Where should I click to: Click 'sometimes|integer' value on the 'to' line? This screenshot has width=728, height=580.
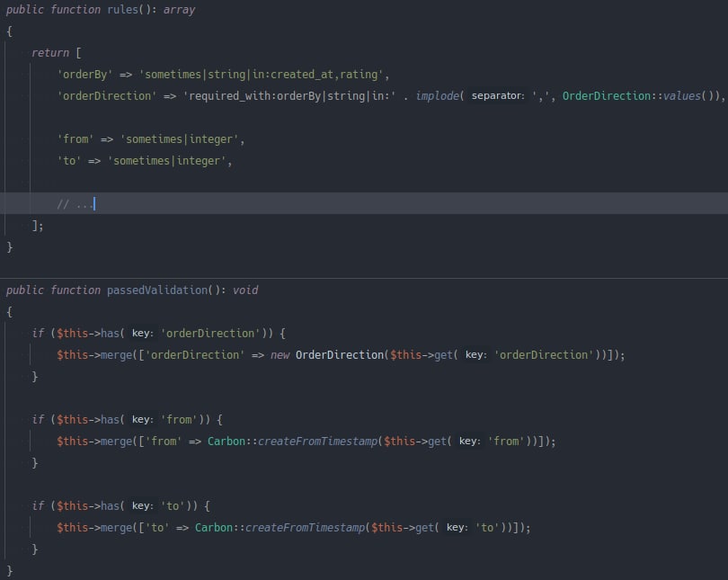pos(166,161)
